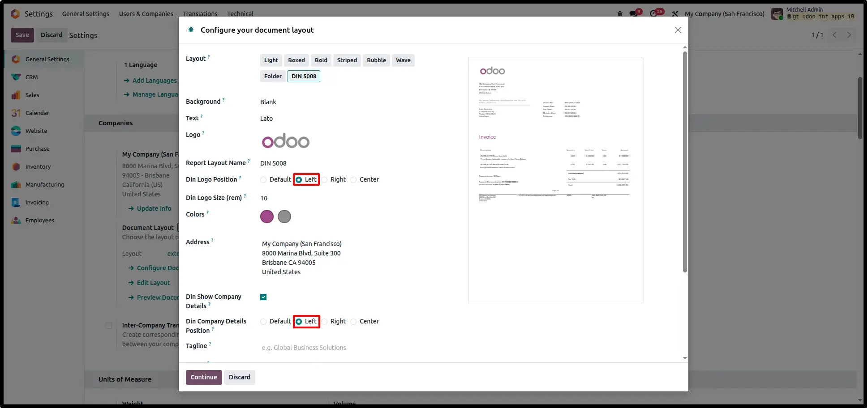Open the Employees settings sidebar icon
868x408 pixels.
click(x=16, y=220)
